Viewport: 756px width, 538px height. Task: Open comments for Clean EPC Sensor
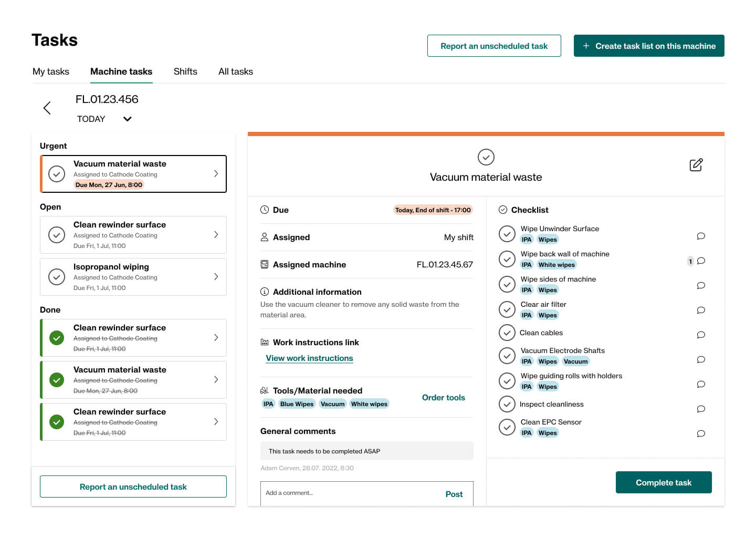700,433
